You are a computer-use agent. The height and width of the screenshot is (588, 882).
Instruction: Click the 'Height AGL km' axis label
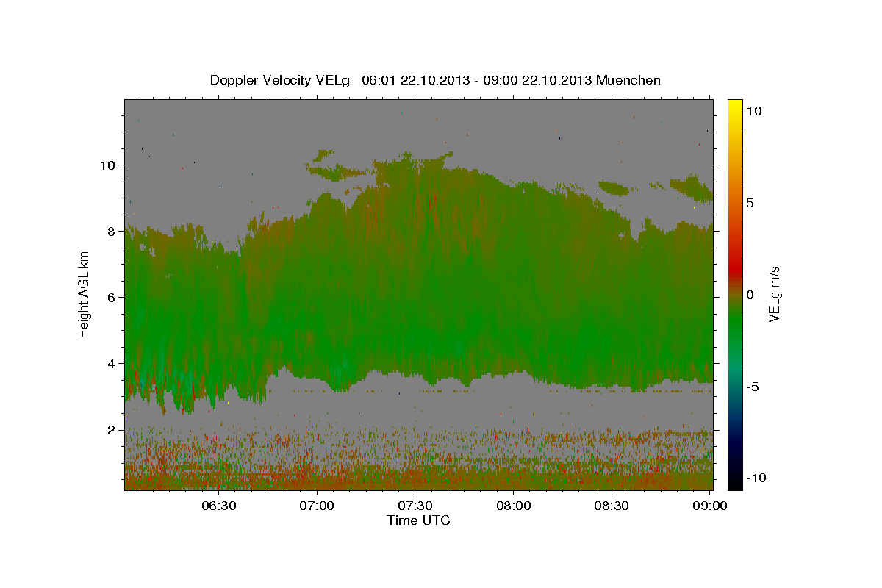point(85,294)
